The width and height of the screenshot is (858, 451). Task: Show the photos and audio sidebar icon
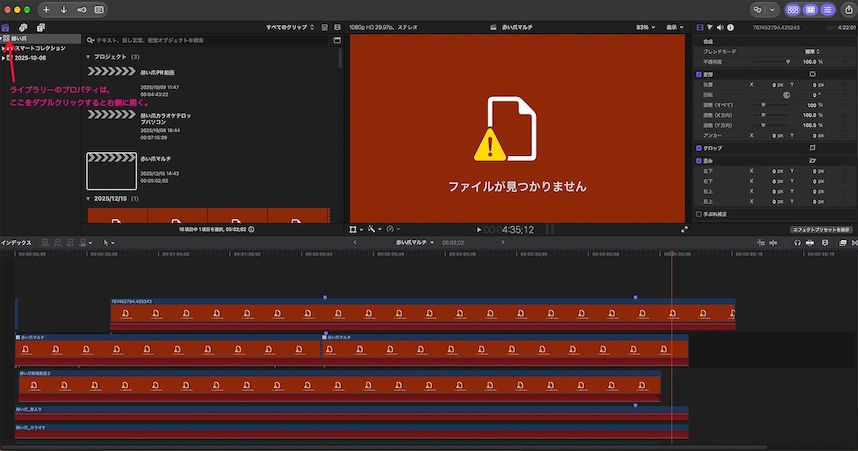tap(23, 27)
